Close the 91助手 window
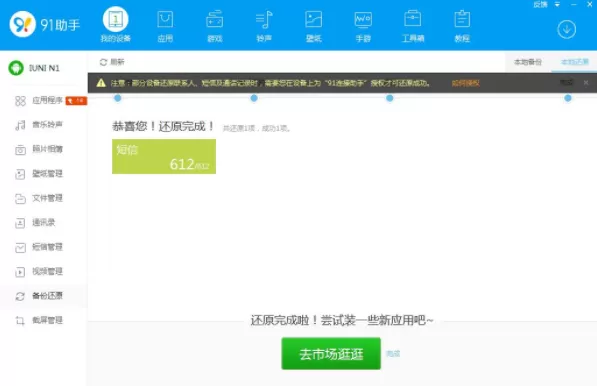597x386 pixels. pos(590,4)
